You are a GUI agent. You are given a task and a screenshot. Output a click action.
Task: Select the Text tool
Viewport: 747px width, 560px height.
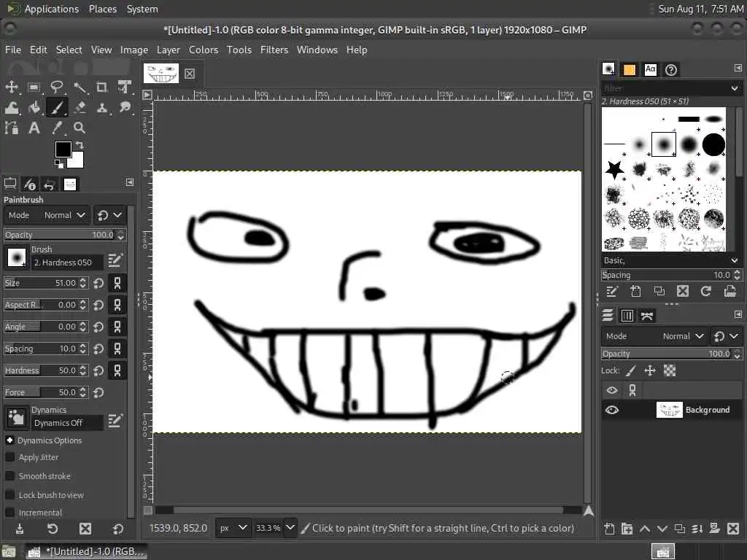point(34,128)
